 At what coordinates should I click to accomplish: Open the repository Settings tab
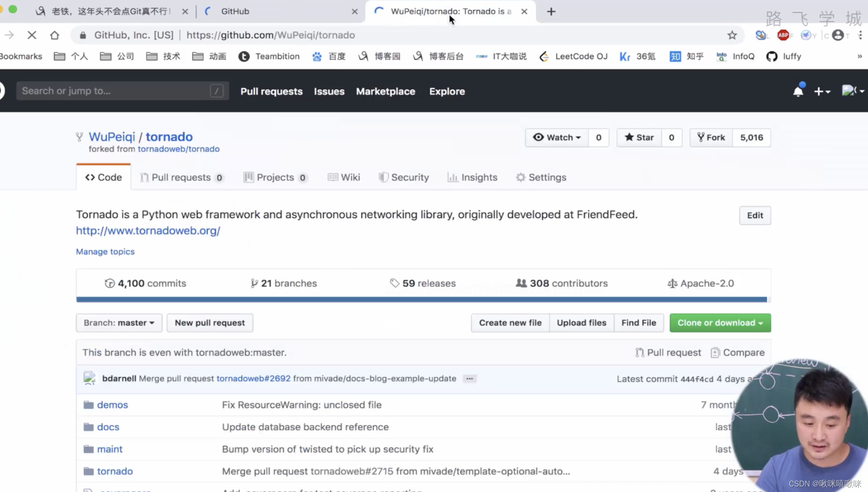point(541,177)
